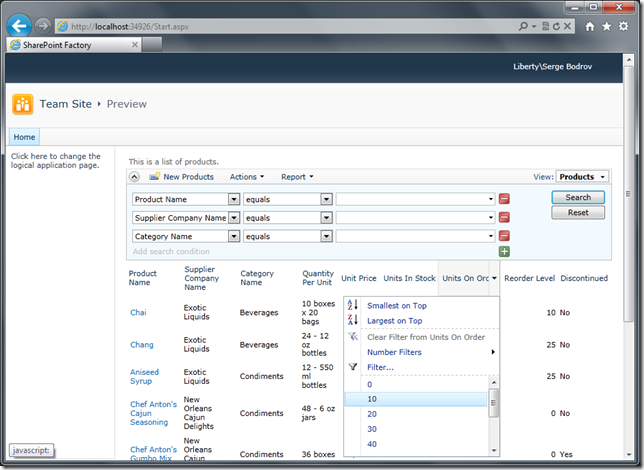This screenshot has width=644, height=470.
Task: Select filter value 20 in the list
Action: pos(372,414)
